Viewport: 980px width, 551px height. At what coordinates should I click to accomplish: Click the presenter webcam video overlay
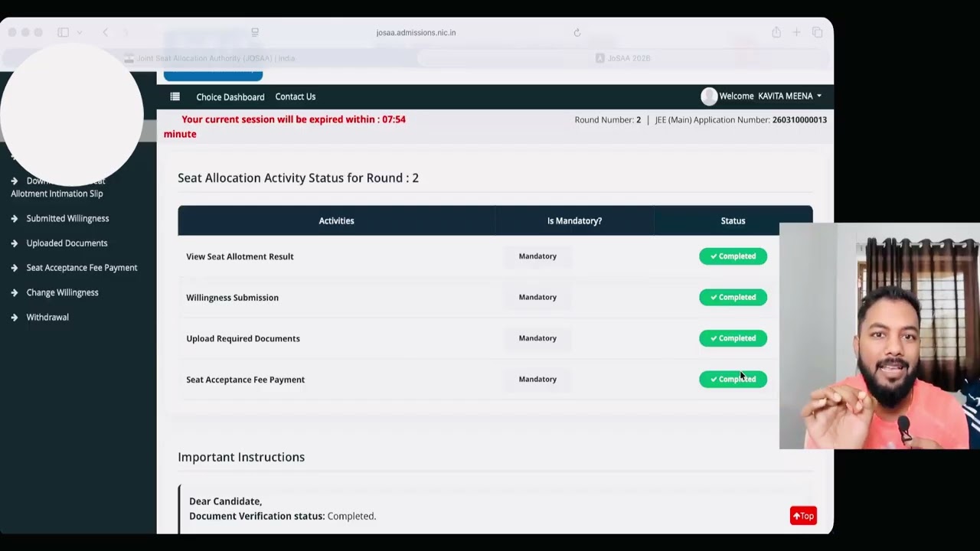tap(879, 336)
